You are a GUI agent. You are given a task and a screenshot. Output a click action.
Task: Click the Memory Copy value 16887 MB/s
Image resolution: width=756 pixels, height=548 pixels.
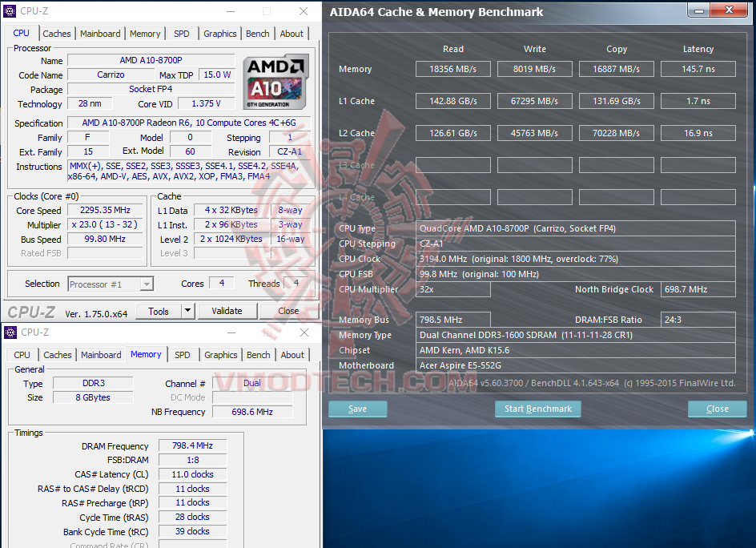click(616, 69)
